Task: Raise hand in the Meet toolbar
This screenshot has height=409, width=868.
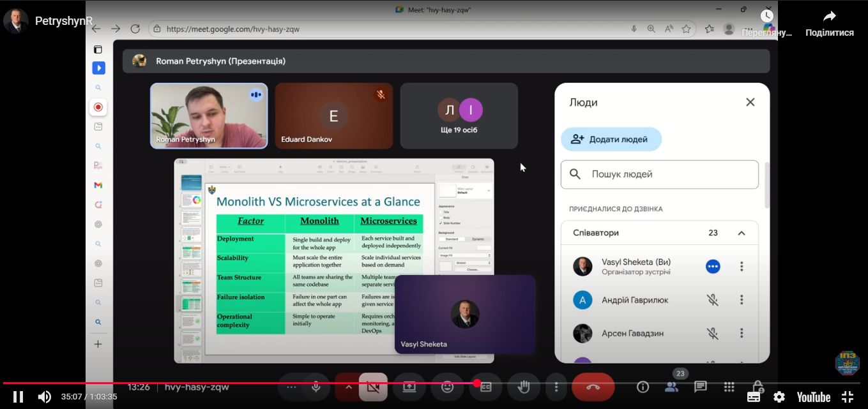Action: coord(524,387)
